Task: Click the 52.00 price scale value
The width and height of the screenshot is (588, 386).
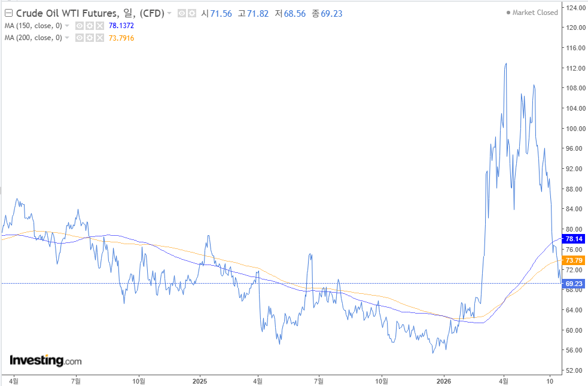Action: (575, 370)
